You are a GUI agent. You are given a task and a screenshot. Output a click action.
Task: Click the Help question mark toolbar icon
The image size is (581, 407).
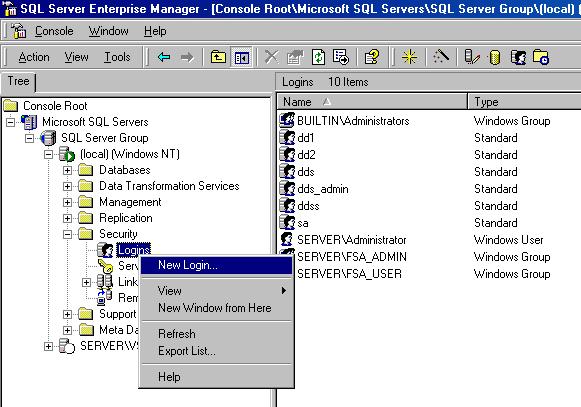tap(372, 57)
